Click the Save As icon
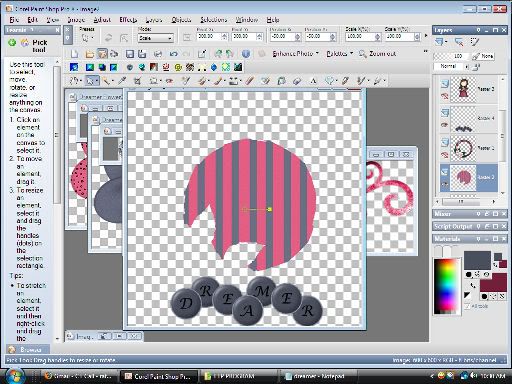This screenshot has width=512, height=384. (x=142, y=54)
